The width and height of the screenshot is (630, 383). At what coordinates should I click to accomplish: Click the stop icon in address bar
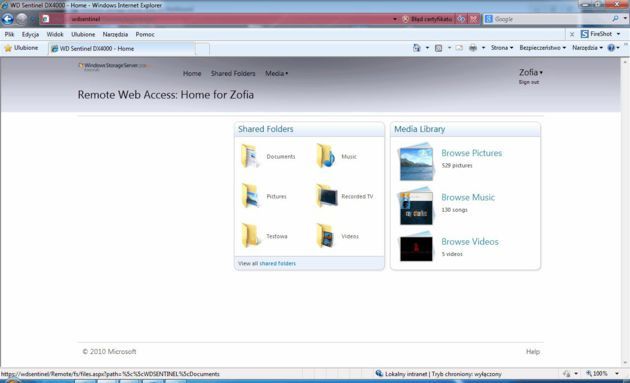pyautogui.click(x=474, y=19)
